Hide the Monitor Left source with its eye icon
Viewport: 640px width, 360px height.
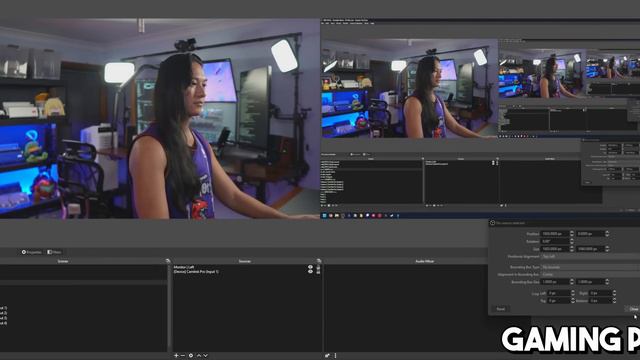[310, 267]
